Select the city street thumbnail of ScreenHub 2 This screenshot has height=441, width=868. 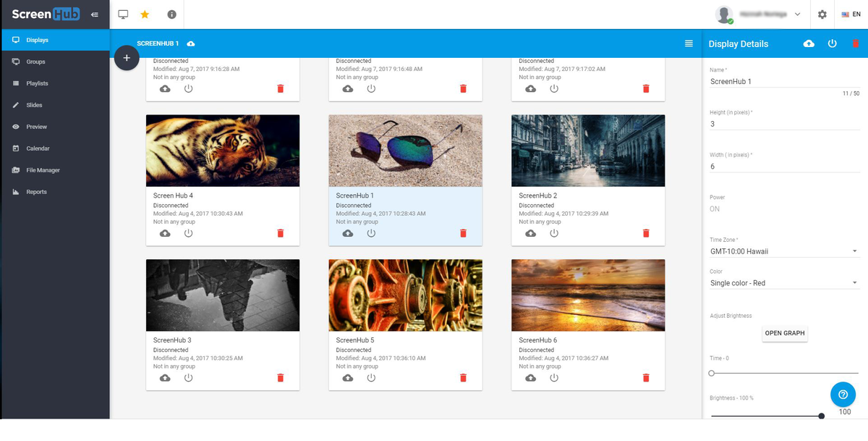click(x=588, y=151)
